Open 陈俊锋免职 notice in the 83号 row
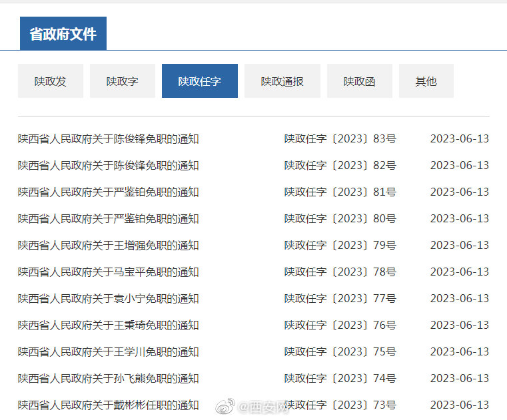This screenshot has width=507, height=420. 109,139
